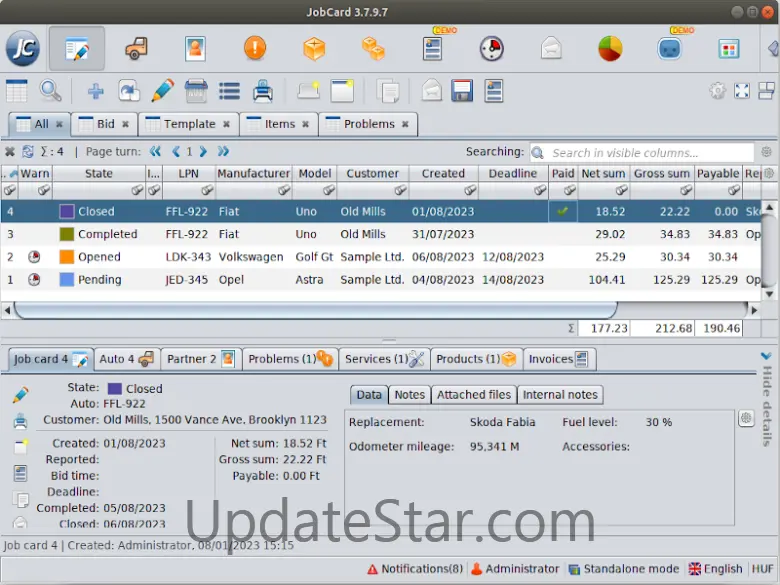Open the Services (1) detail tab

[x=384, y=359]
